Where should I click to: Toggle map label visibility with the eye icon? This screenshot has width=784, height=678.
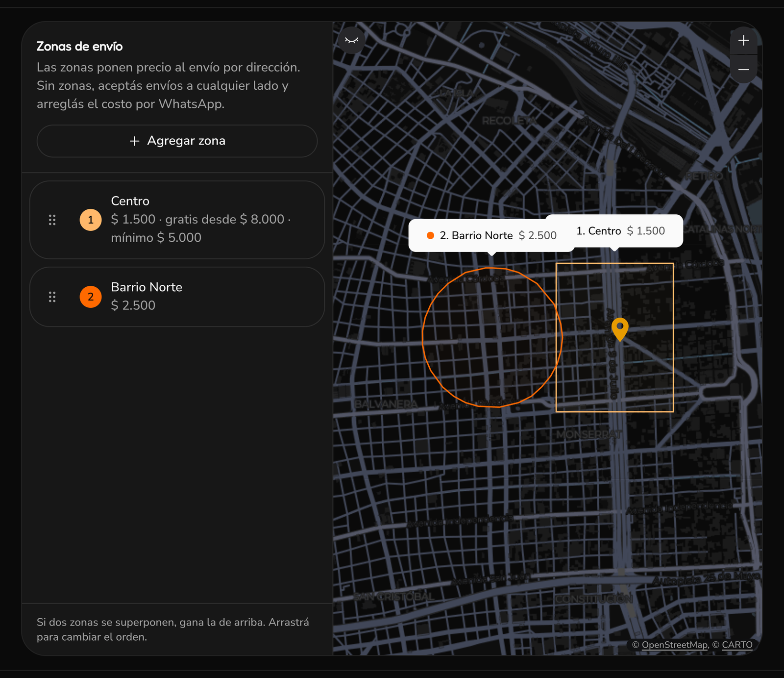point(352,40)
